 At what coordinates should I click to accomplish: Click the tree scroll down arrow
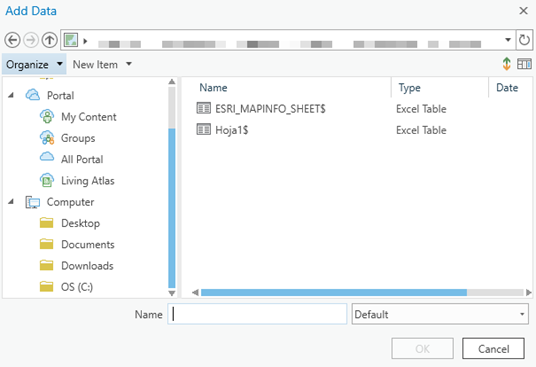coord(172,293)
